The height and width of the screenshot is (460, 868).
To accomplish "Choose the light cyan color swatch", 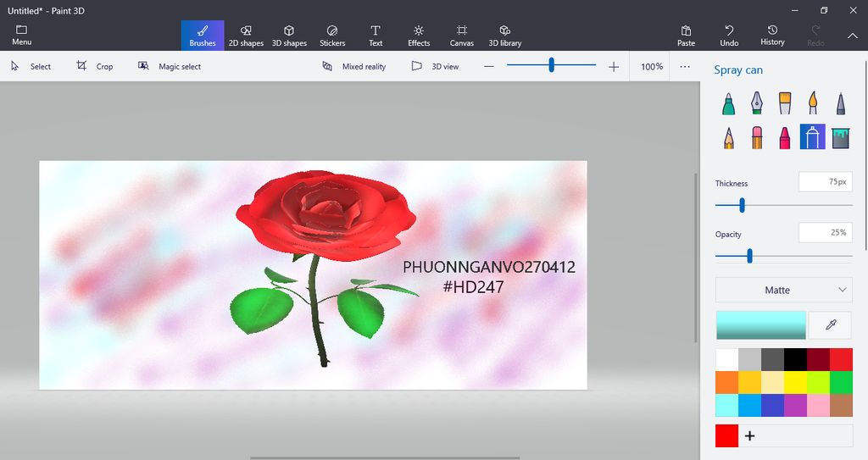I will point(726,405).
